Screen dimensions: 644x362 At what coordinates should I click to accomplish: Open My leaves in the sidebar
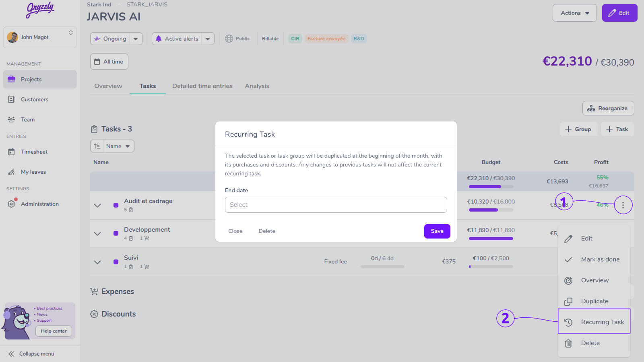pos(40,172)
